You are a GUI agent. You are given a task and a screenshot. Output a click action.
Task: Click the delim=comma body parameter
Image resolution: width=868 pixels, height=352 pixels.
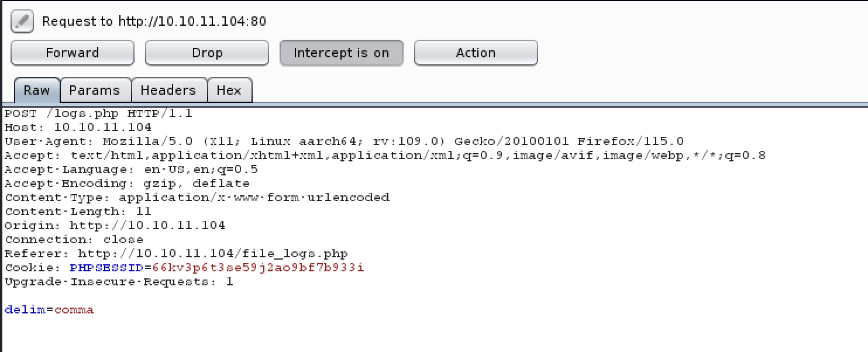coord(49,310)
